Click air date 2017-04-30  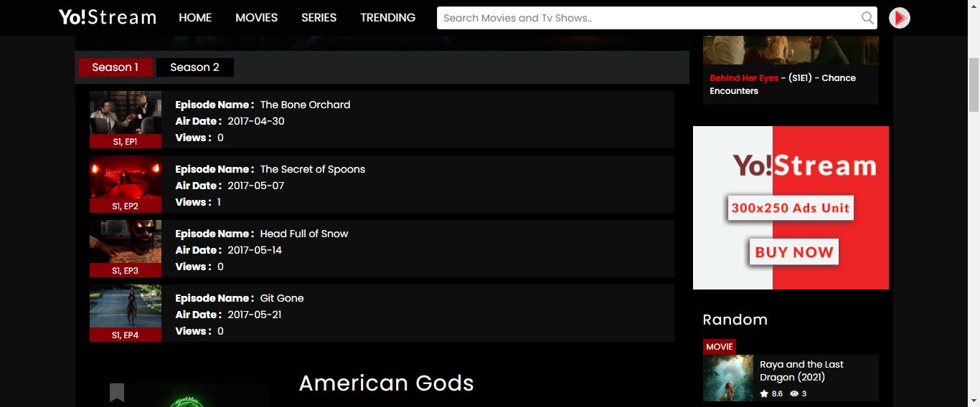pos(256,121)
